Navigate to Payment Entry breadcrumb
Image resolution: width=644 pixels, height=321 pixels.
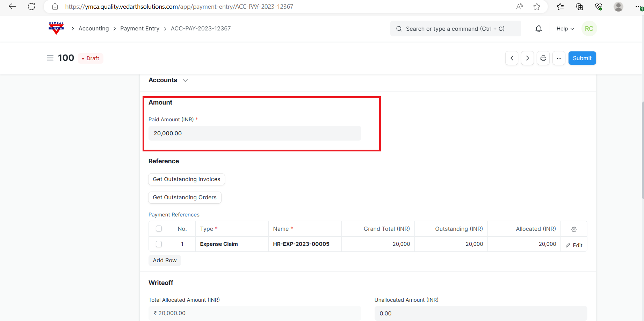click(x=140, y=29)
